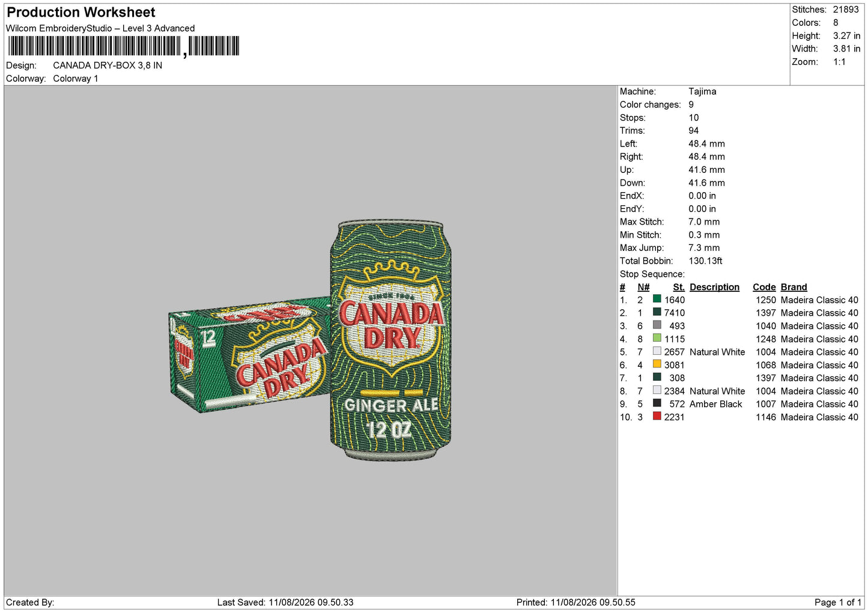Click the design name CANADA DRY-BOX 3,8 IN
Image resolution: width=868 pixels, height=613 pixels.
click(x=108, y=65)
